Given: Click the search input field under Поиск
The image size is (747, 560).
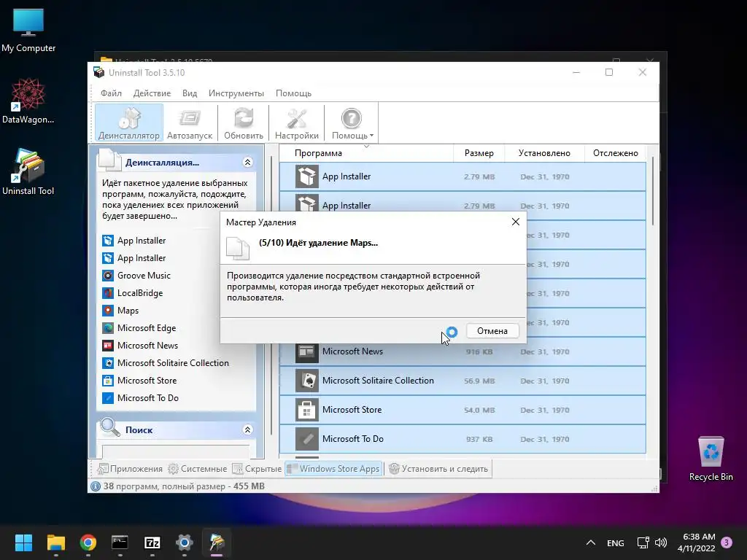Looking at the screenshot, I should coord(176,451).
